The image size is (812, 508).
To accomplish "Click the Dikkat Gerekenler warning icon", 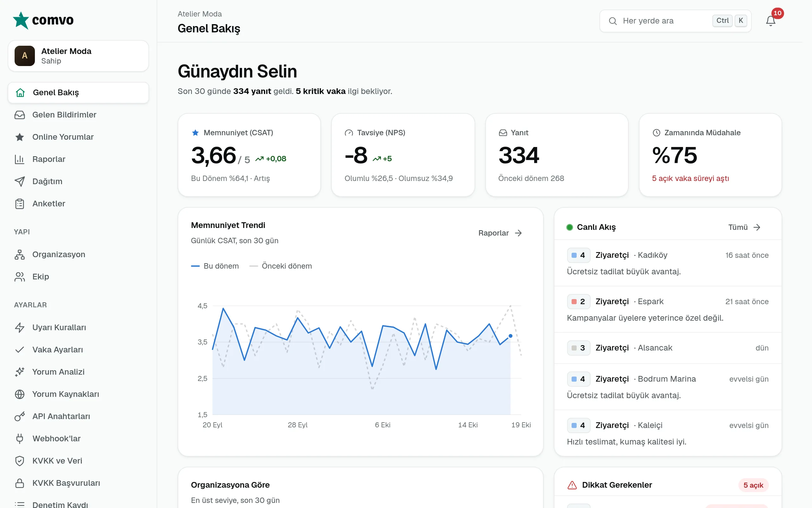I will [x=572, y=485].
